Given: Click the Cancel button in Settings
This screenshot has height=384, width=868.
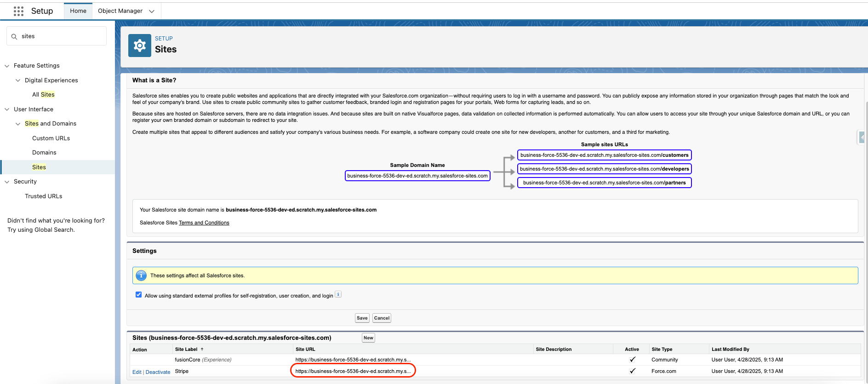Looking at the screenshot, I should click(382, 318).
